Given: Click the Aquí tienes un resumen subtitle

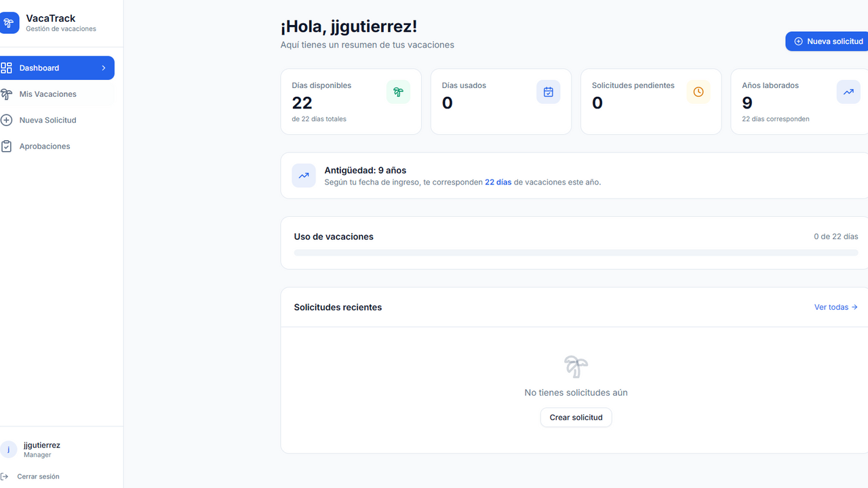Looking at the screenshot, I should coord(367,45).
